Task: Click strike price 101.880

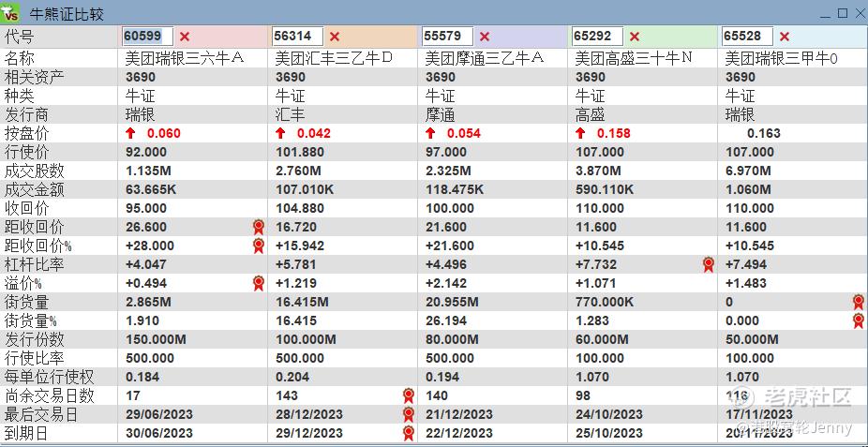Action: (x=300, y=152)
